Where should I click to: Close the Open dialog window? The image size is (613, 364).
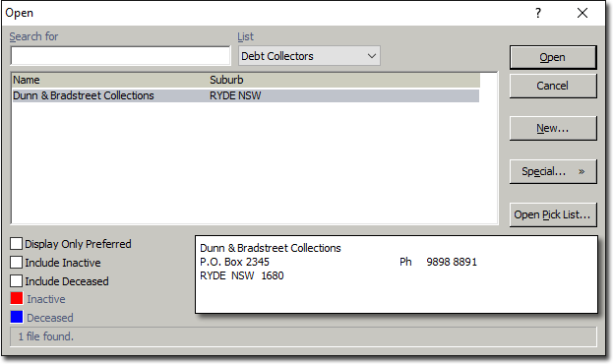[582, 14]
